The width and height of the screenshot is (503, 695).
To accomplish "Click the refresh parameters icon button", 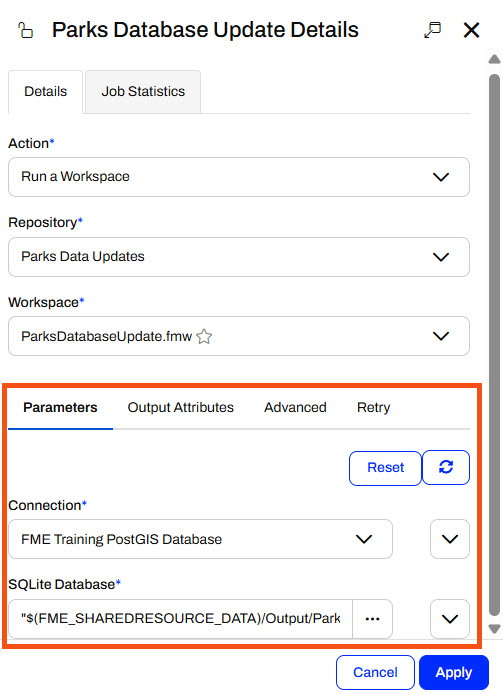I will tap(446, 467).
